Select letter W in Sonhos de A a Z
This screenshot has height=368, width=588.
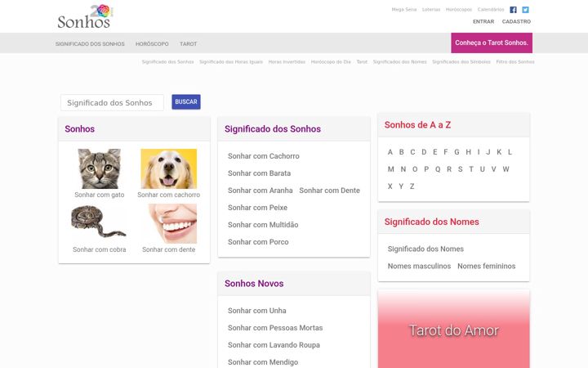tap(506, 169)
